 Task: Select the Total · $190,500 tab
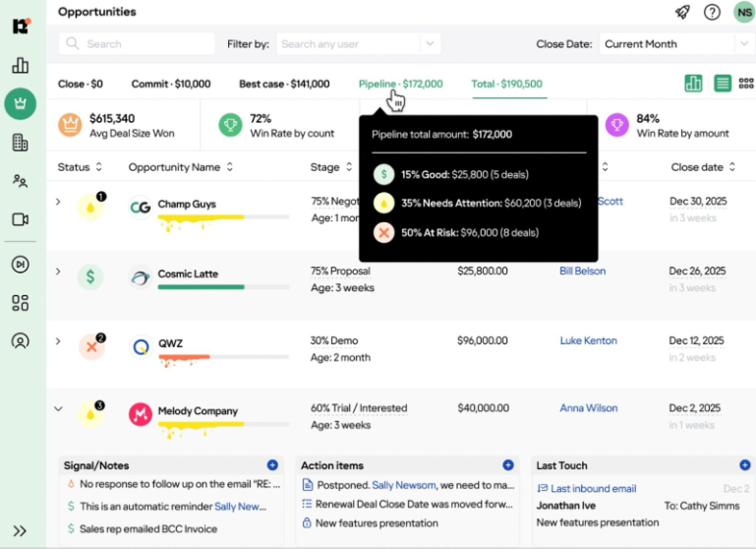(x=506, y=84)
